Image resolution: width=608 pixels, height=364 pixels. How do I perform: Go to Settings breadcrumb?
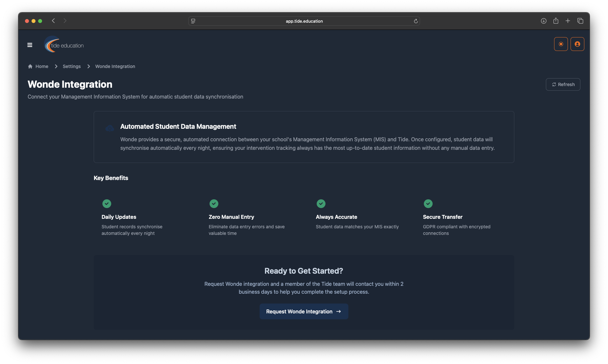[x=72, y=66]
